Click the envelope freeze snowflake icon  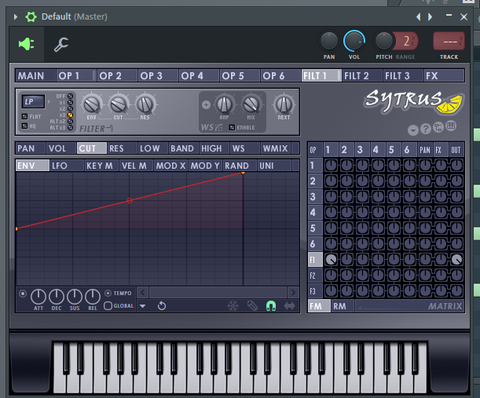[233, 306]
